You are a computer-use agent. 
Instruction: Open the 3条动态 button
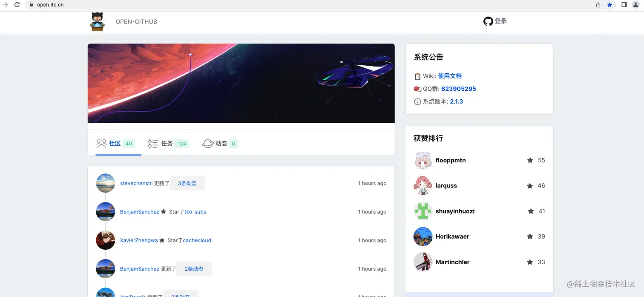point(187,183)
